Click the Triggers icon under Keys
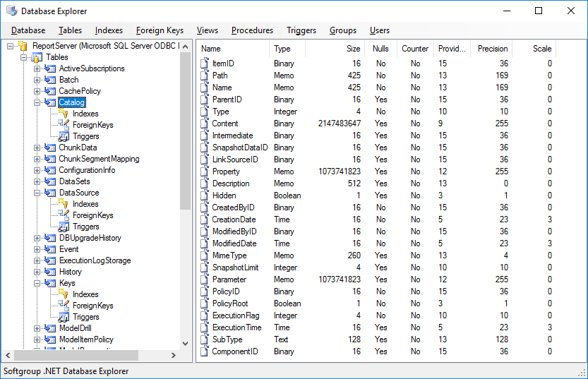 (64, 317)
